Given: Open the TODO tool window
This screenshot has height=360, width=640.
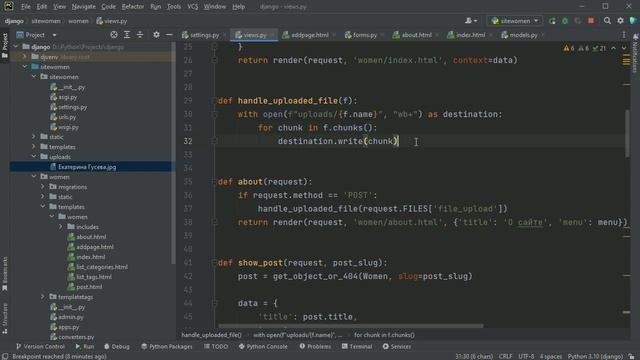Looking at the screenshot, I should pyautogui.click(x=216, y=347).
